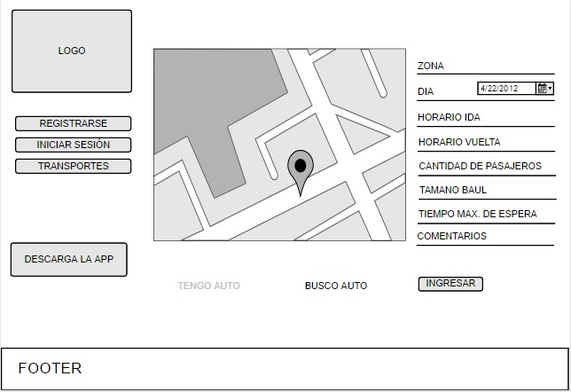The image size is (571, 392).
Task: Click the DESCARGA LA APP button
Action: [x=69, y=259]
